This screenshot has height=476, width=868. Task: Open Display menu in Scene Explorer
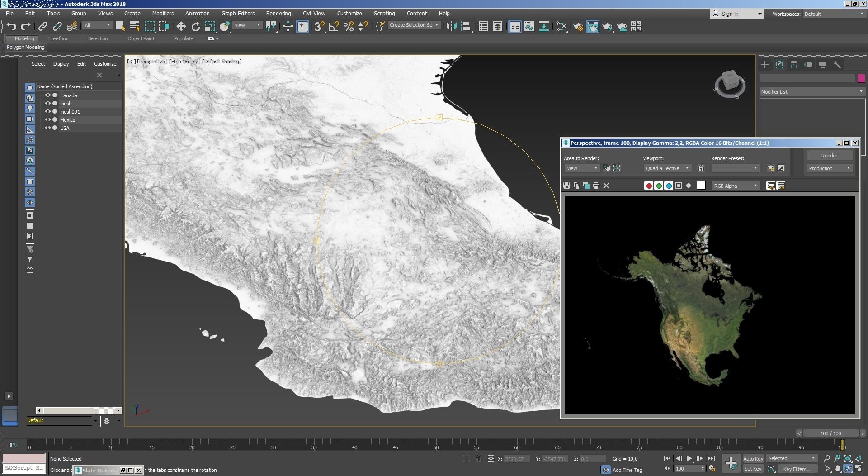61,64
